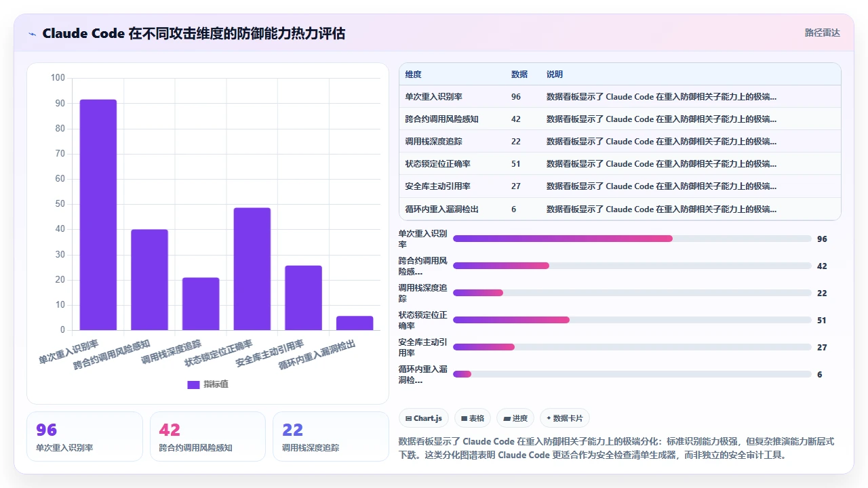Click the 27 progress bar for 安全库主动引用率

coord(632,347)
